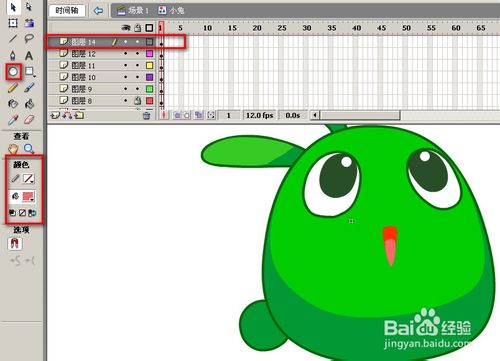Insert a new layer button
Screen dimensions: 500x361
(x=55, y=116)
